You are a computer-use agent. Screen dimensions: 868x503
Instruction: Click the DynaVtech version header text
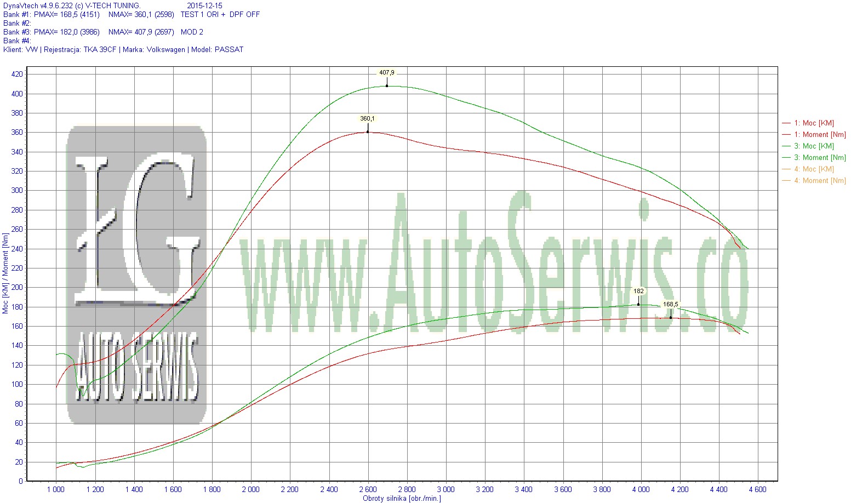(x=72, y=5)
